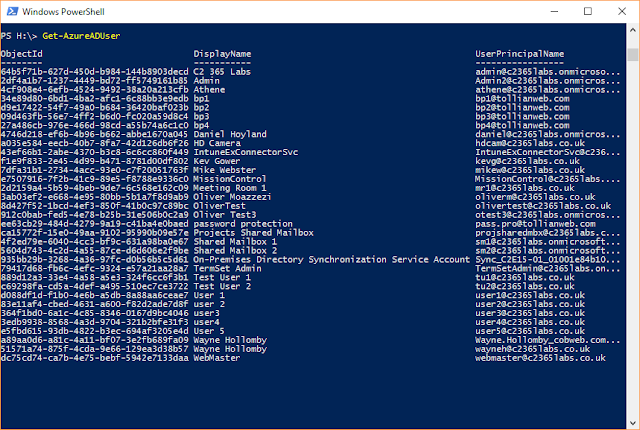Minimize the Windows PowerShell window
This screenshot has width=640, height=430.
point(554,11)
